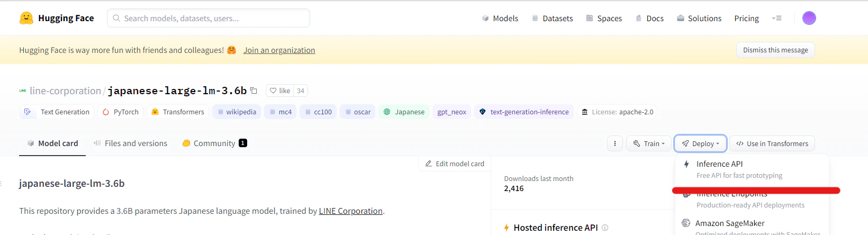Switch to Files and versions tab

click(x=130, y=143)
